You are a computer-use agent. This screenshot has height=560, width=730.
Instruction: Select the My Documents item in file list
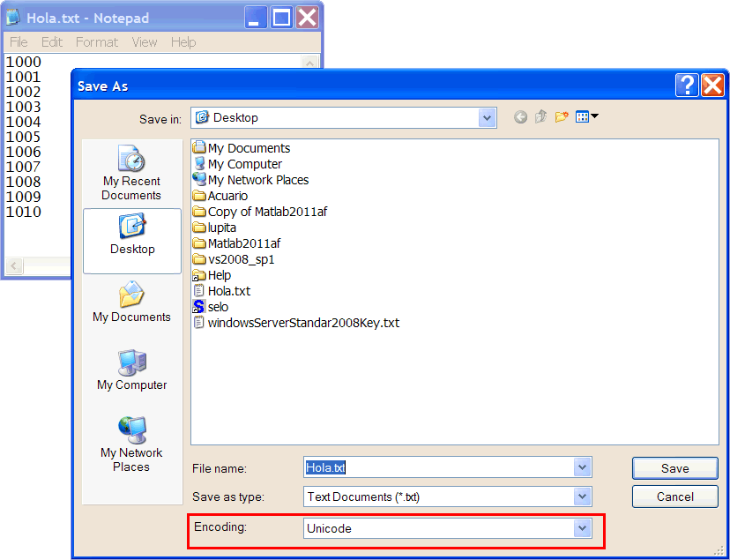click(242, 148)
